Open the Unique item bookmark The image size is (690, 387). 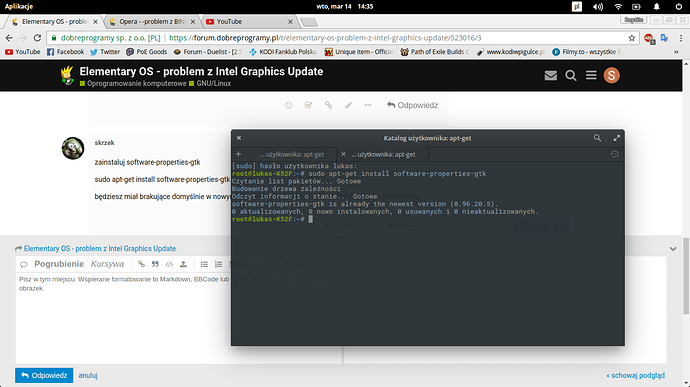pyautogui.click(x=359, y=52)
